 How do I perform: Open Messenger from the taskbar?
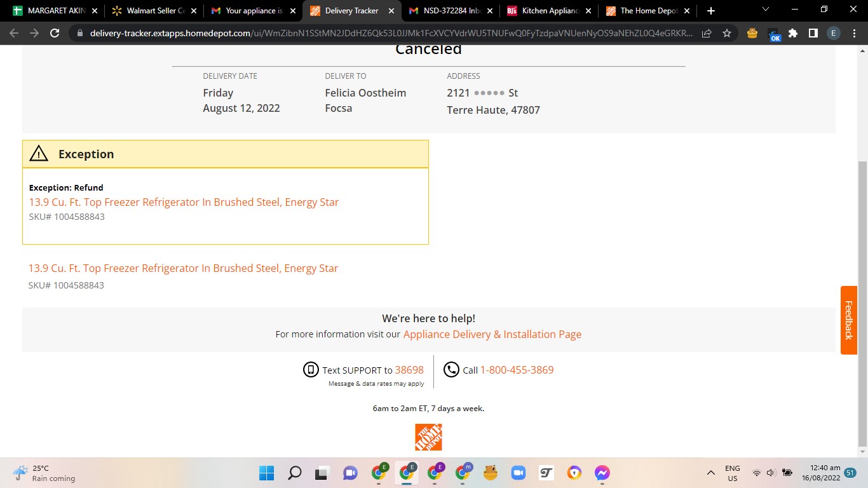602,473
